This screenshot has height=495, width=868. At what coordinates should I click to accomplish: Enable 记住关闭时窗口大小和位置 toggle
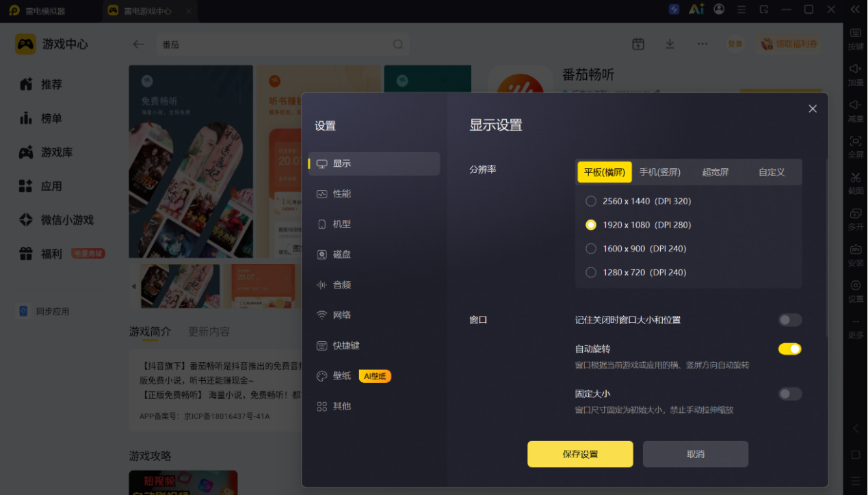click(x=790, y=320)
